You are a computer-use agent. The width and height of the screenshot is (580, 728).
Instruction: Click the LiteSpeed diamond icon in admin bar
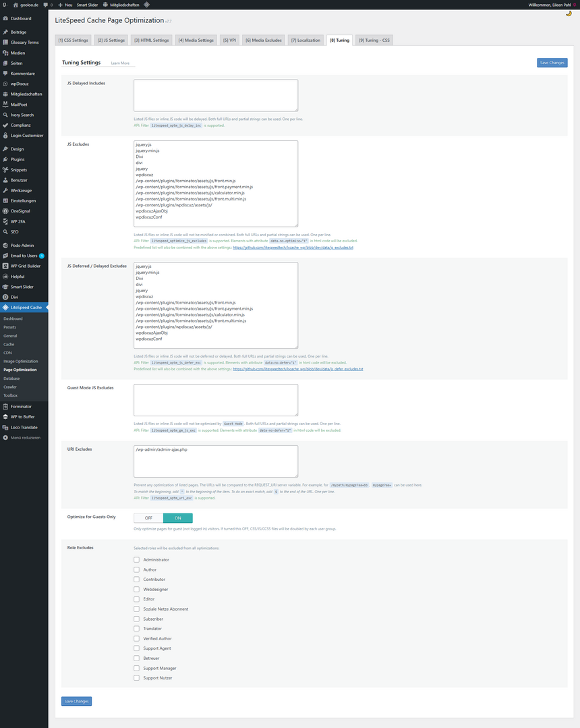(146, 5)
